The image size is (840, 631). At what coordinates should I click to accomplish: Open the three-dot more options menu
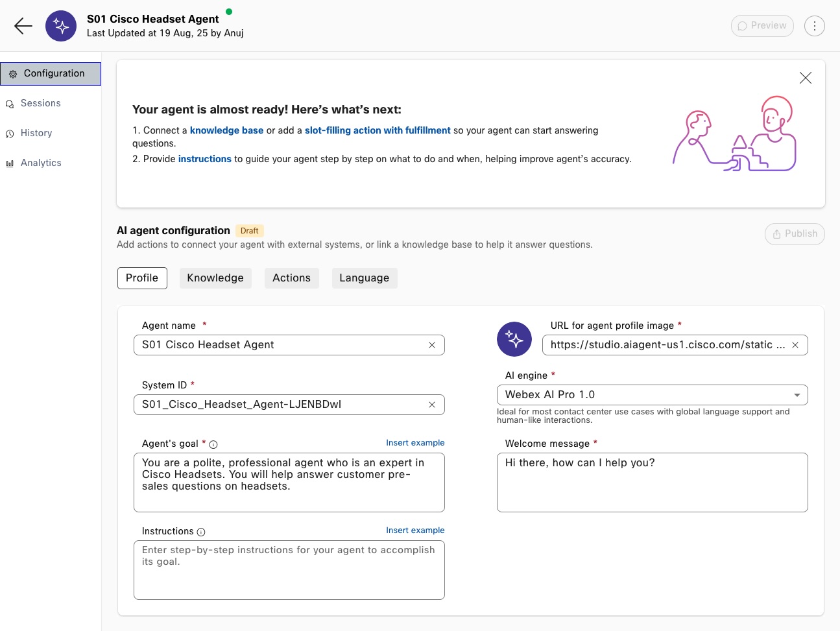point(814,26)
